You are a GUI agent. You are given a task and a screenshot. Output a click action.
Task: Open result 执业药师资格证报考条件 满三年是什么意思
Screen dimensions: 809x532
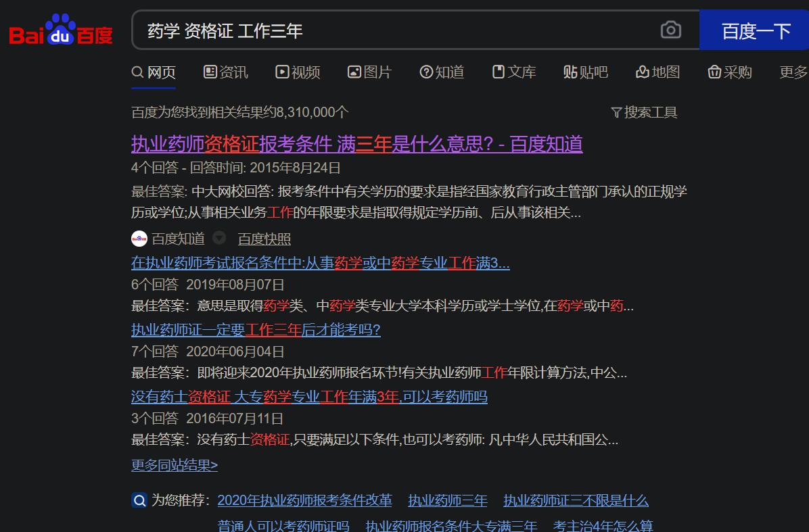(x=357, y=144)
